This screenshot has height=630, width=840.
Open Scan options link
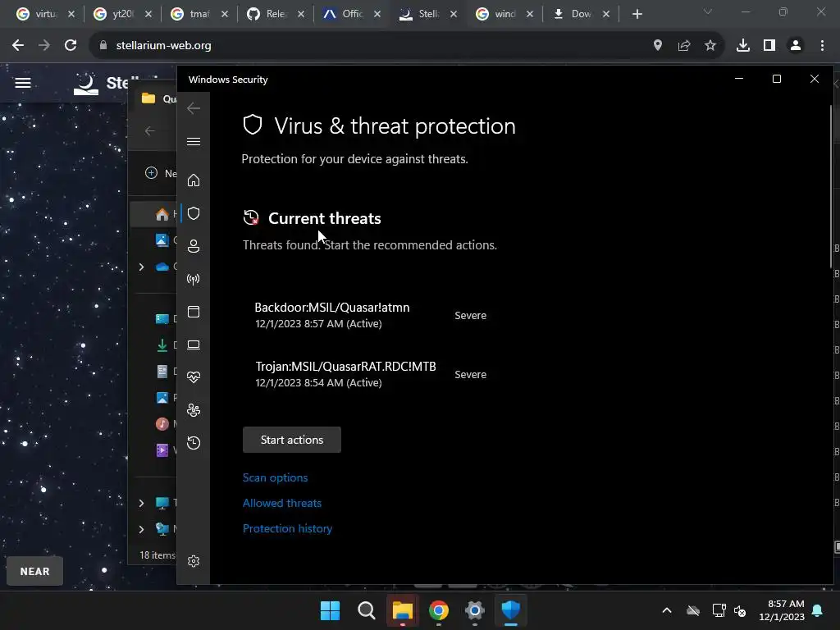tap(276, 478)
